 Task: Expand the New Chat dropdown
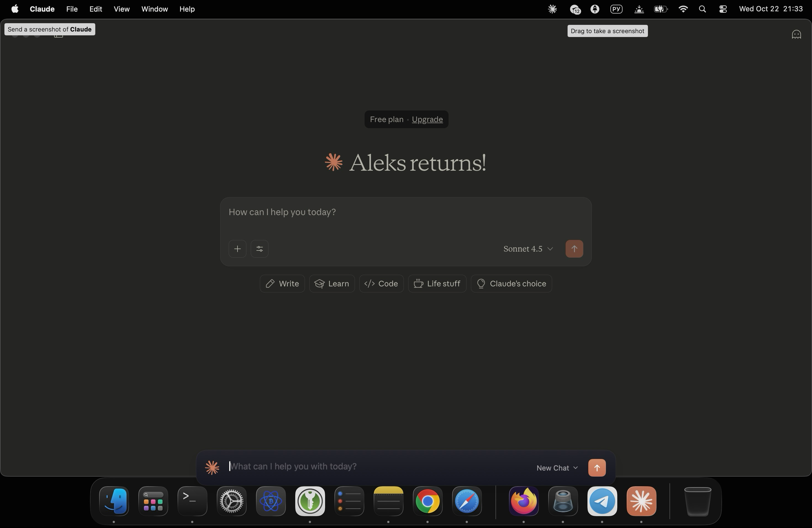pos(557,468)
